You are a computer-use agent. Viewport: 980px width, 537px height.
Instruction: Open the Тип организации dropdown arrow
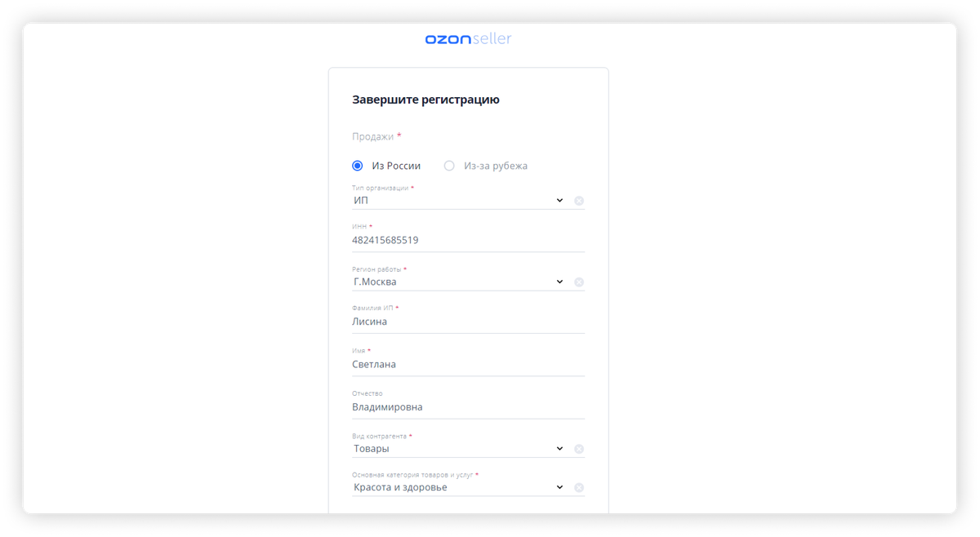[x=559, y=201]
